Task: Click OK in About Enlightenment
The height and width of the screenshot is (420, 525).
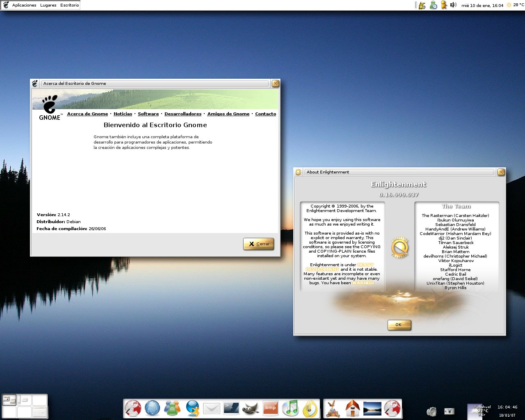Action: pos(399,324)
